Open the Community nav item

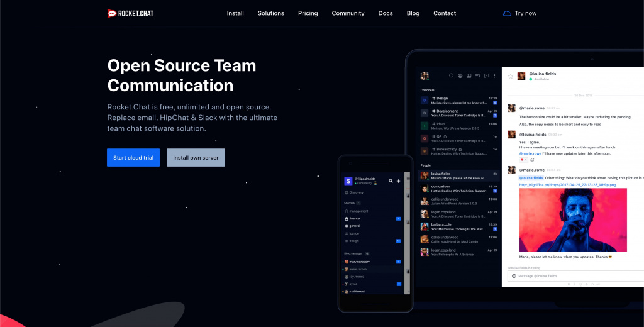(x=348, y=13)
